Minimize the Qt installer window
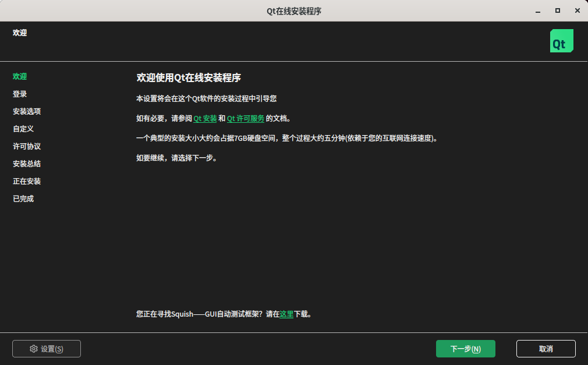The height and width of the screenshot is (365, 588). (x=538, y=11)
